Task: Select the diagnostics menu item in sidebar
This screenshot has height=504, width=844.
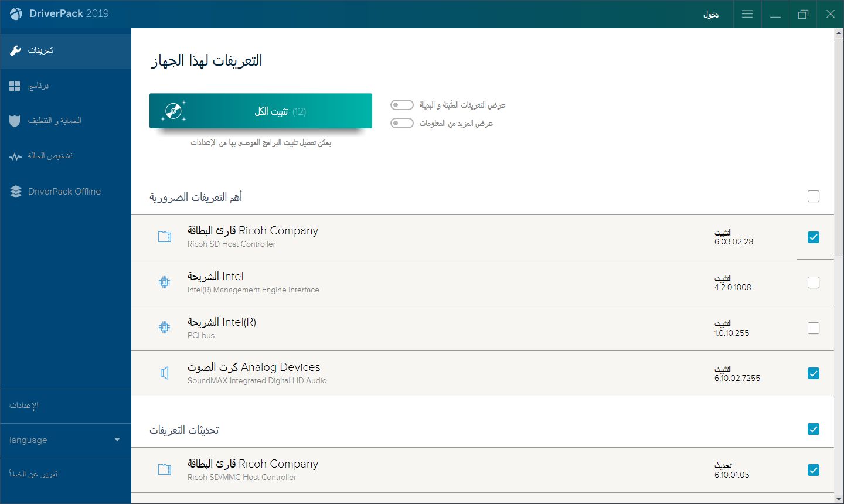Action: click(66, 156)
